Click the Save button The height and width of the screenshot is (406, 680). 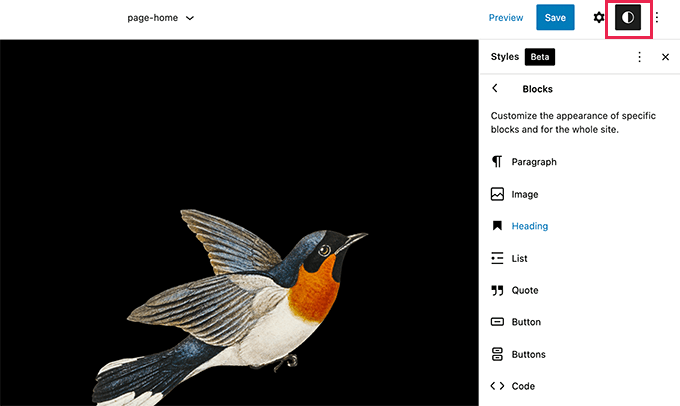555,18
